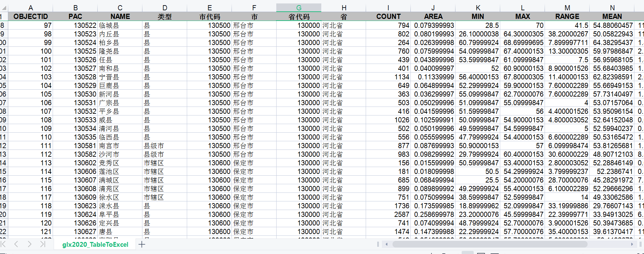Select column I header

pos(388,8)
